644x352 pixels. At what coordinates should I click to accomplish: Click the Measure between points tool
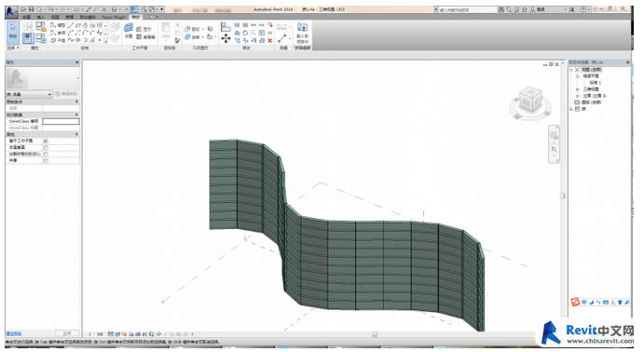click(x=281, y=38)
